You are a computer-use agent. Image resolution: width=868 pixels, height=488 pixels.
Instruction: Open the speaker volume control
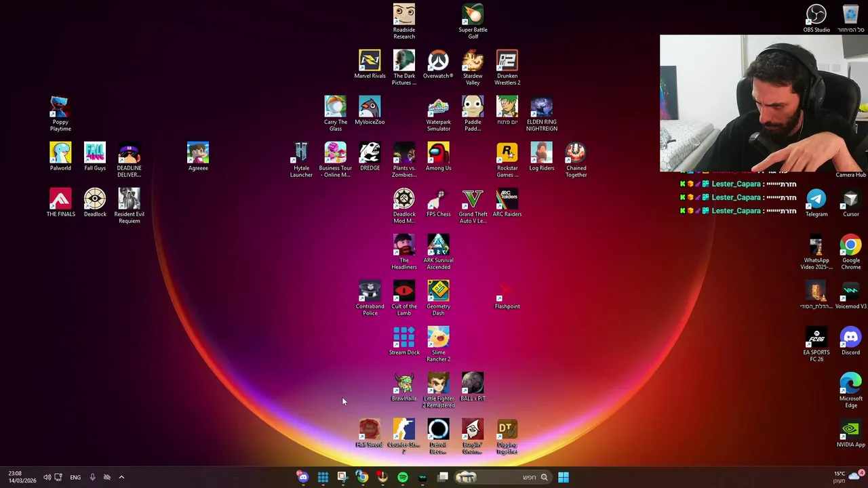point(47,477)
